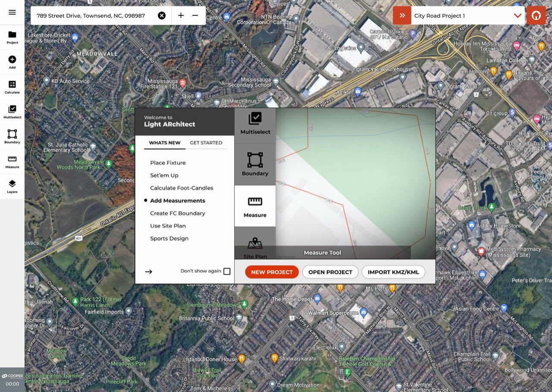Screen dimensions: 552x392
Task: Click the Electrolux map marker
Action: click(x=342, y=346)
